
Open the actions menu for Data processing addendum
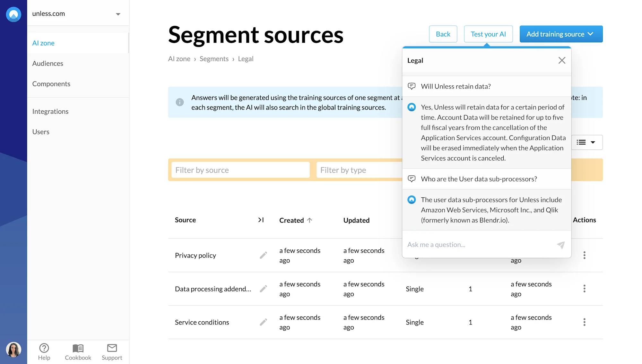tap(585, 289)
